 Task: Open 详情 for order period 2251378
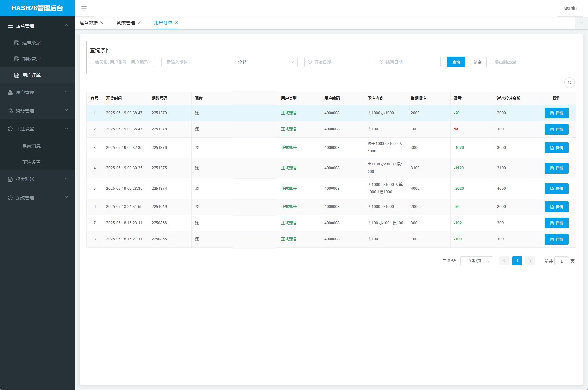[x=556, y=129]
